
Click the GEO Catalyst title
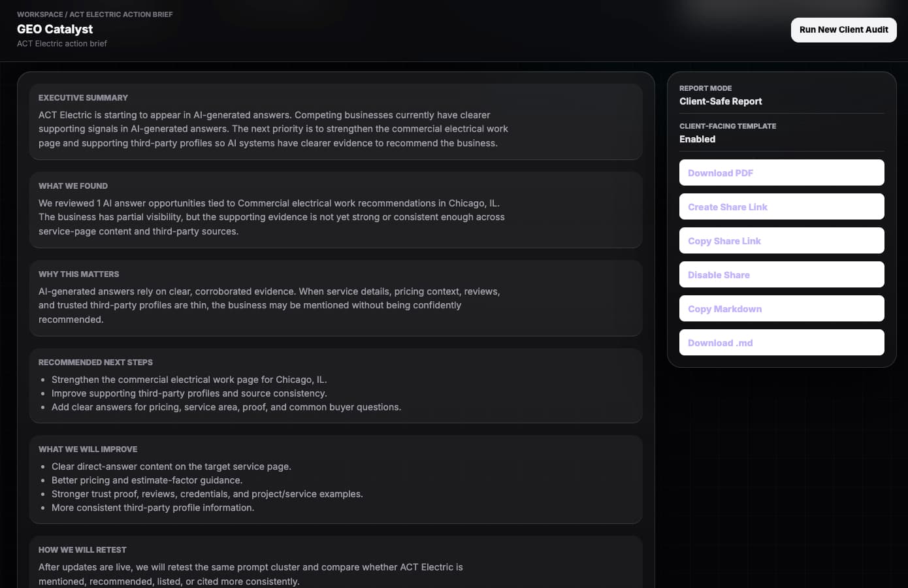(x=55, y=29)
